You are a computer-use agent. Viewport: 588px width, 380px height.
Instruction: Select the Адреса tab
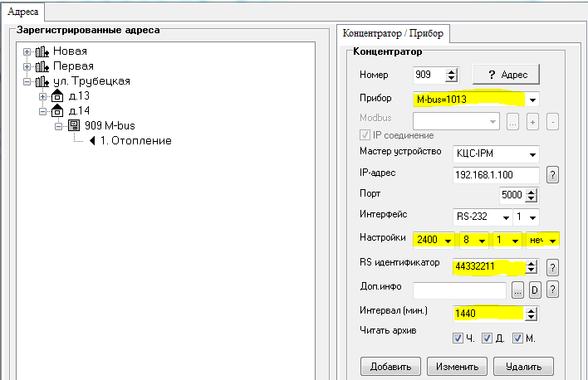point(22,11)
